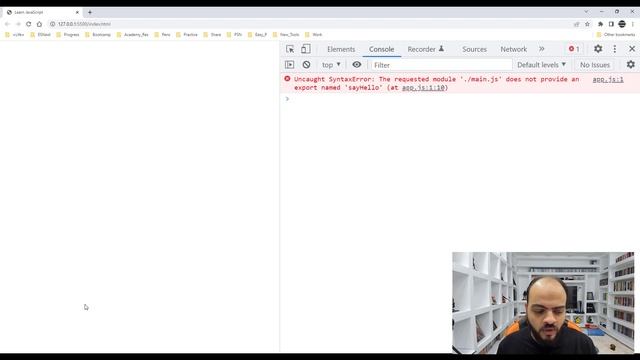Open the Sources tab
The height and width of the screenshot is (360, 640).
click(474, 49)
